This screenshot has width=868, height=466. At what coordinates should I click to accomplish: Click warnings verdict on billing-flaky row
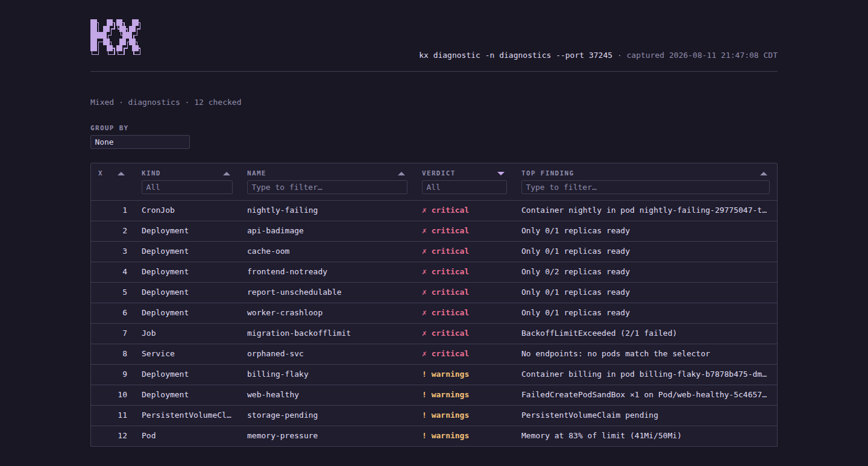tap(445, 374)
